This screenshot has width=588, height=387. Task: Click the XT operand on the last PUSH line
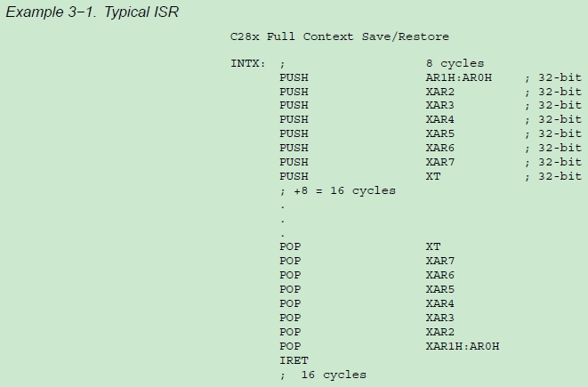[433, 176]
